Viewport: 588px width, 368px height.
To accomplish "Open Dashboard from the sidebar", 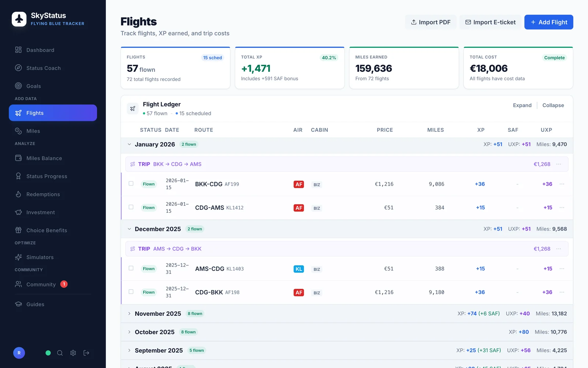I will click(x=53, y=50).
